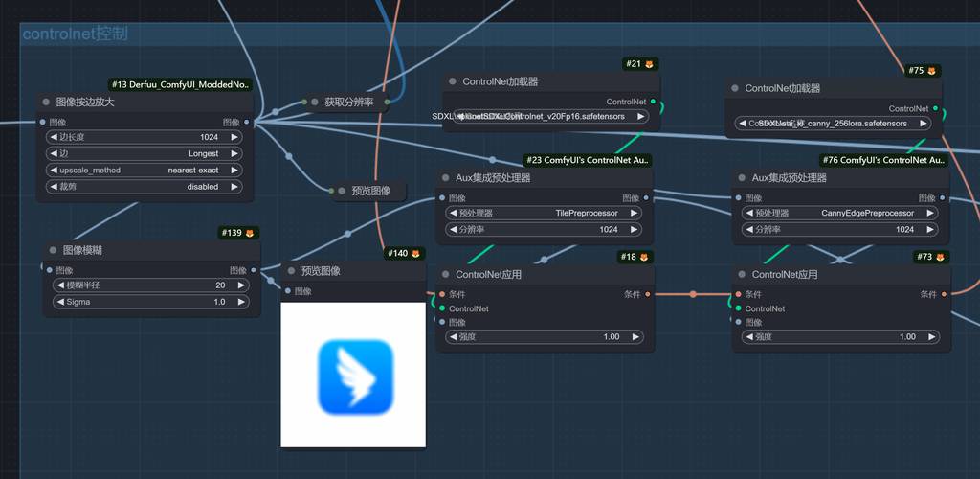
Task: Open the 预处理器 CannyEdgePreprocessor dropdown
Action: click(x=837, y=213)
